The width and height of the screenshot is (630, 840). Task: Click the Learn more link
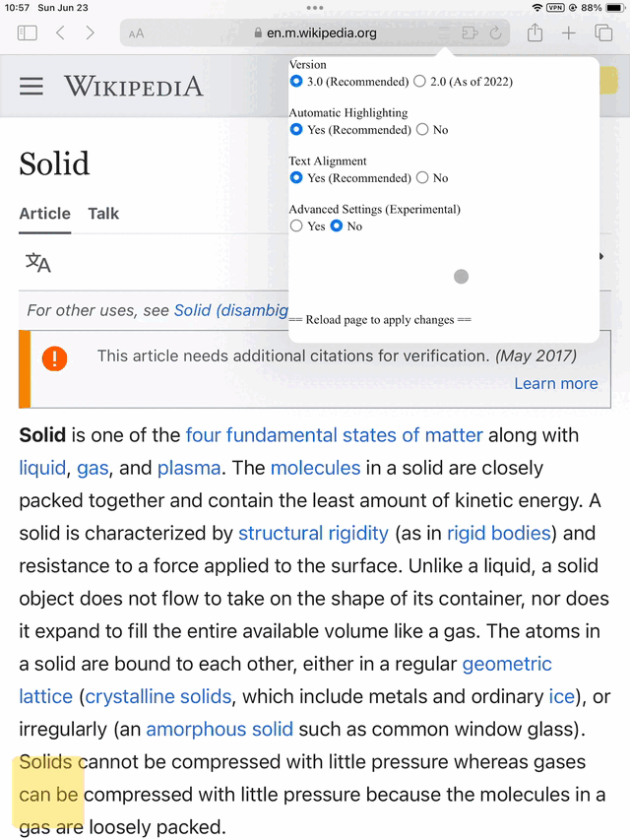(x=556, y=384)
